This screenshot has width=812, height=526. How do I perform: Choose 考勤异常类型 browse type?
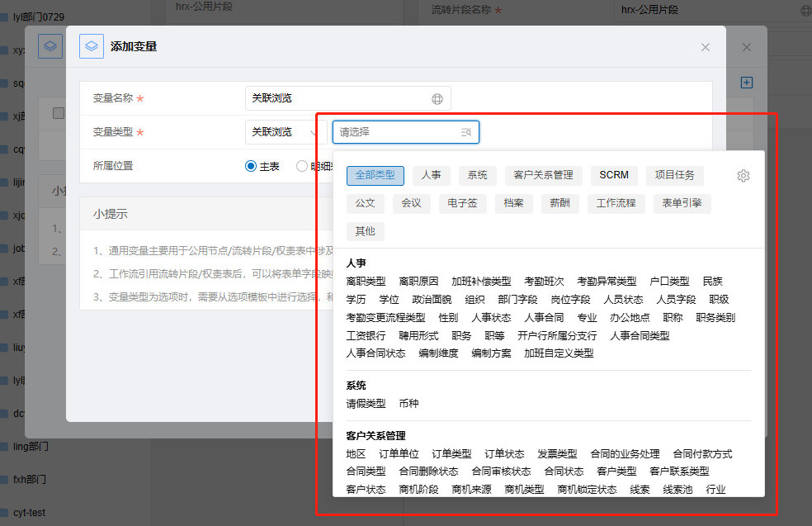pyautogui.click(x=607, y=282)
